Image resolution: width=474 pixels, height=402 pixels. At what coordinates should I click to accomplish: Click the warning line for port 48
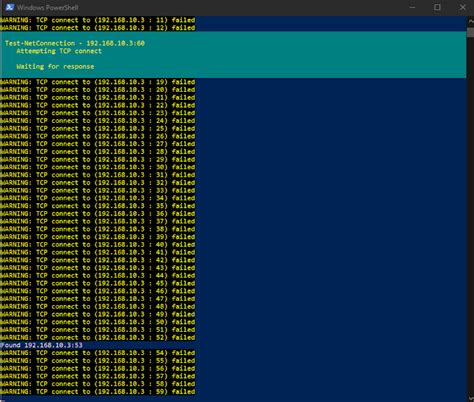tap(98, 306)
